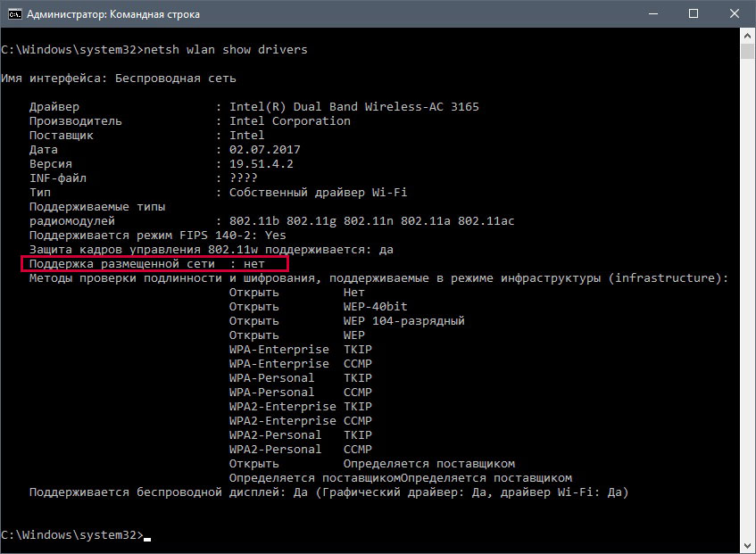Viewport: 756px width, 554px height.
Task: Click the driver name 'Intel(R) Dual Band Wireless-AC 3165'
Action: coord(353,107)
